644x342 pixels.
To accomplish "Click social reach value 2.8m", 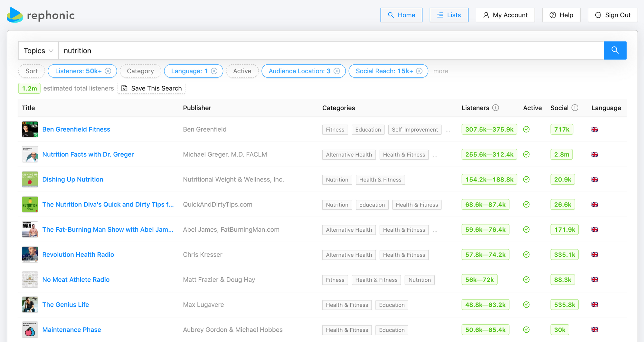I will 562,154.
